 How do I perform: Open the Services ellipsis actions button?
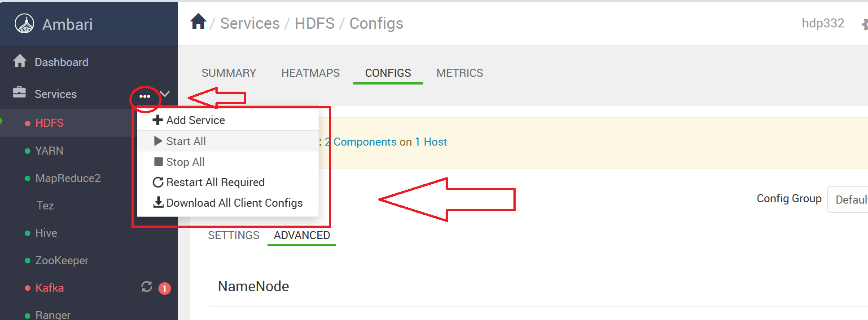click(x=145, y=96)
